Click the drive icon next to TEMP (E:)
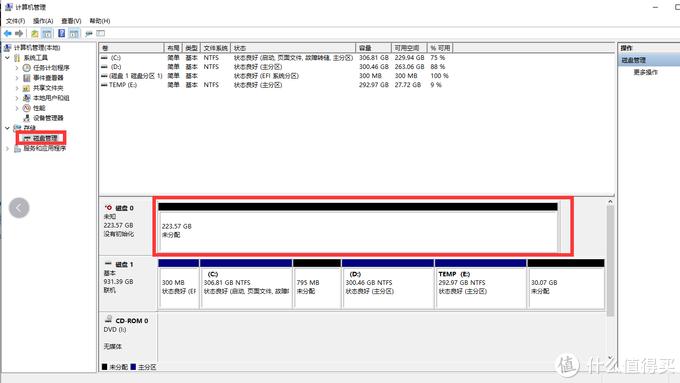Viewport: 680px width, 383px height. pos(104,85)
